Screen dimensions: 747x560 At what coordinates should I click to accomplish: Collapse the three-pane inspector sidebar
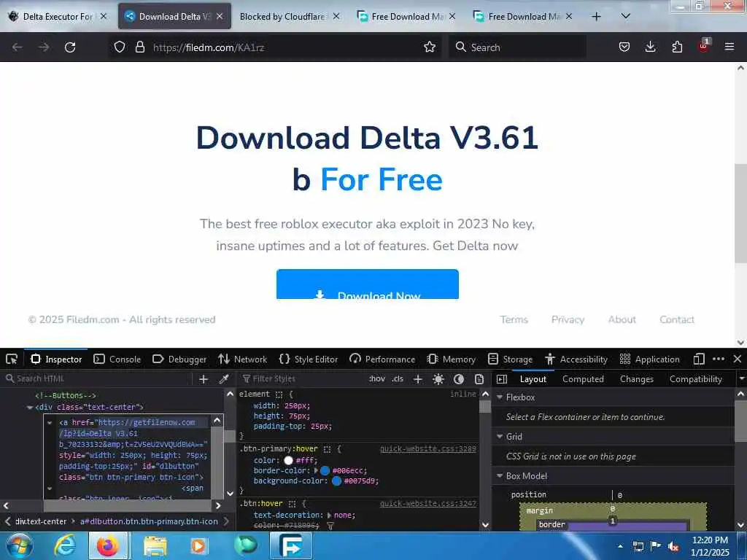[502, 379]
